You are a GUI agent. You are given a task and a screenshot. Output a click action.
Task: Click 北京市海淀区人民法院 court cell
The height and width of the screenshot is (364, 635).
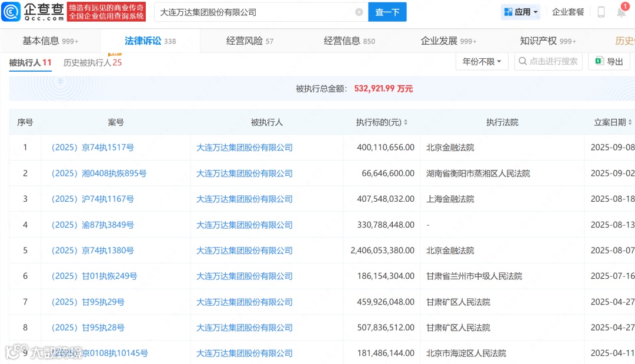point(466,353)
